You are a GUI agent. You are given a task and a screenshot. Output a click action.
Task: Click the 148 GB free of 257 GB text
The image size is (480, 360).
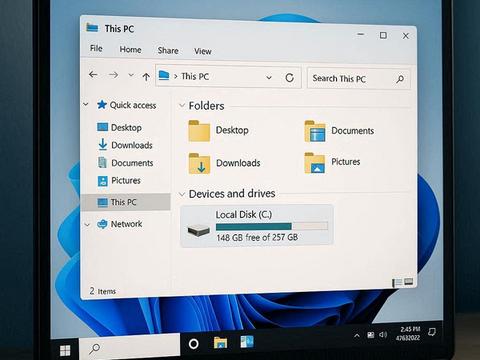coord(257,237)
